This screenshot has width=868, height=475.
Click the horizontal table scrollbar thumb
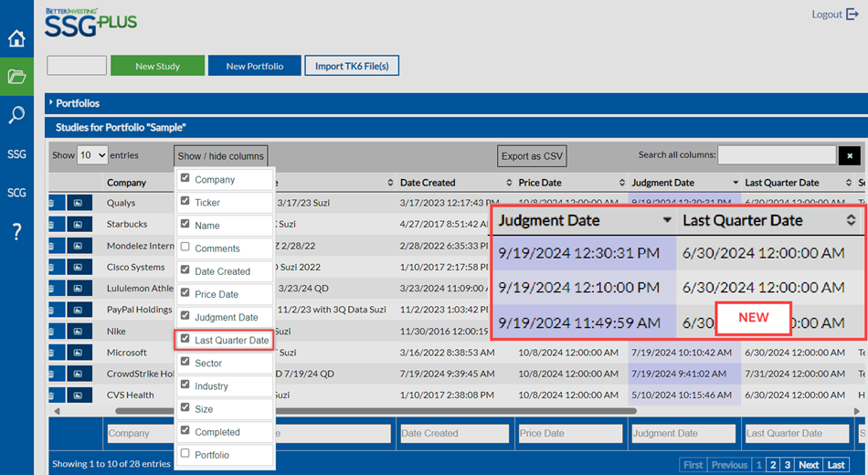pos(376,411)
